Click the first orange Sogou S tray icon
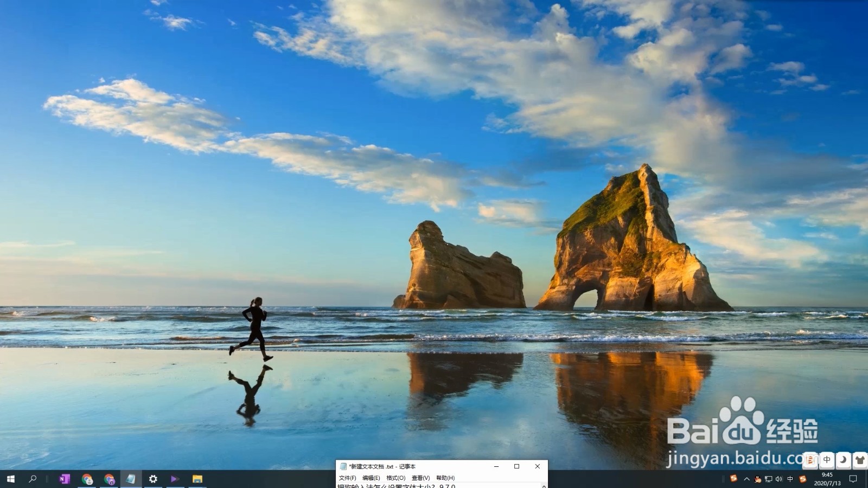Screen dimensions: 868x488 [x=733, y=478]
